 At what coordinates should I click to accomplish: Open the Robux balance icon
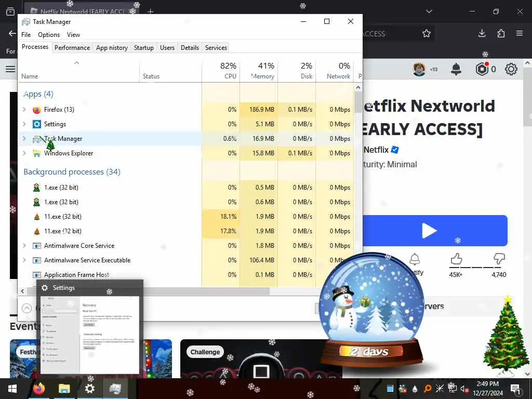pos(482,69)
